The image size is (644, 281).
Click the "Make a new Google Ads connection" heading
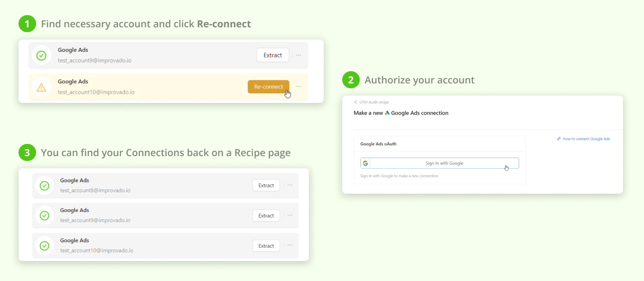point(401,113)
